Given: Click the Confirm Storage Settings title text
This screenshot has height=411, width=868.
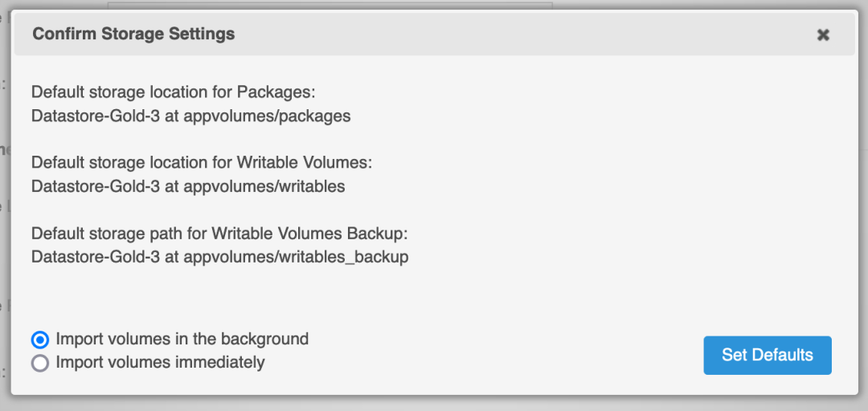Looking at the screenshot, I should pos(133,35).
